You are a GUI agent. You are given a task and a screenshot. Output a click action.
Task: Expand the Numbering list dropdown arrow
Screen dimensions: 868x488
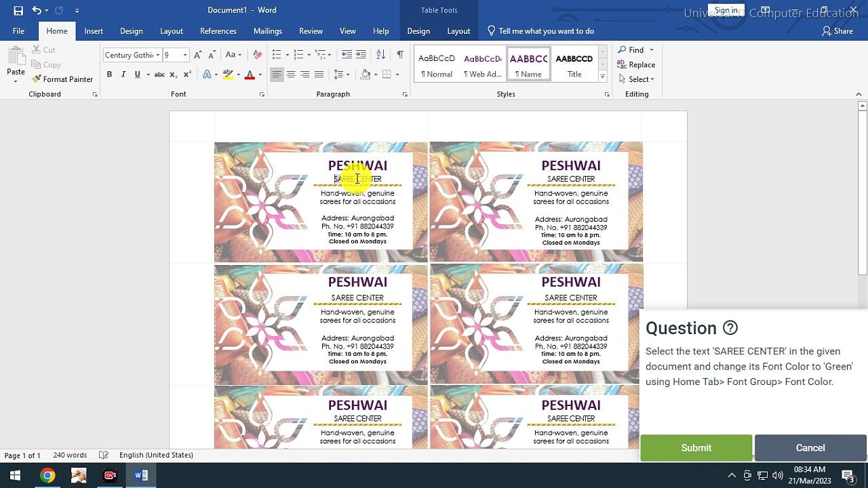point(309,55)
